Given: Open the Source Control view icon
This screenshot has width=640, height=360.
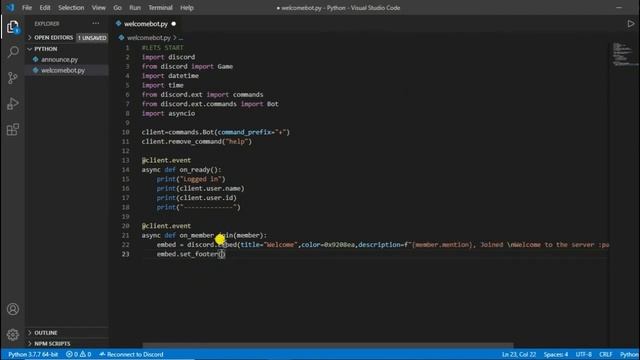Looking at the screenshot, I should click(x=13, y=78).
